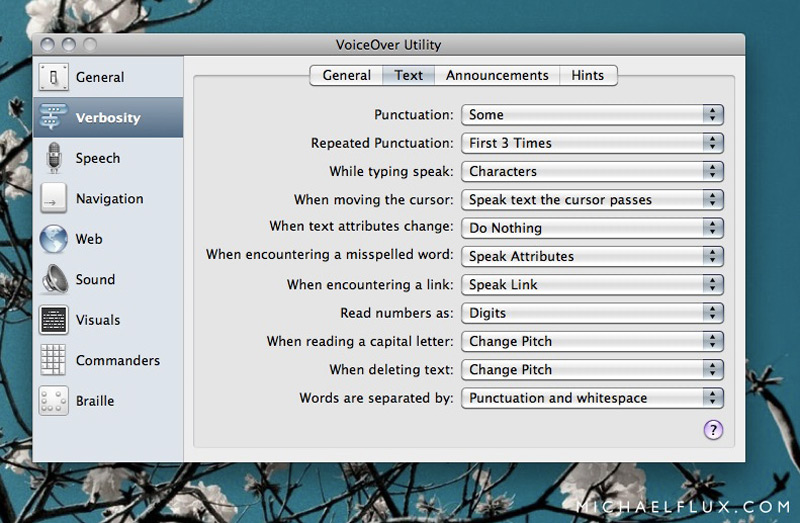
Task: Go to the Navigation category icon
Action: point(53,199)
